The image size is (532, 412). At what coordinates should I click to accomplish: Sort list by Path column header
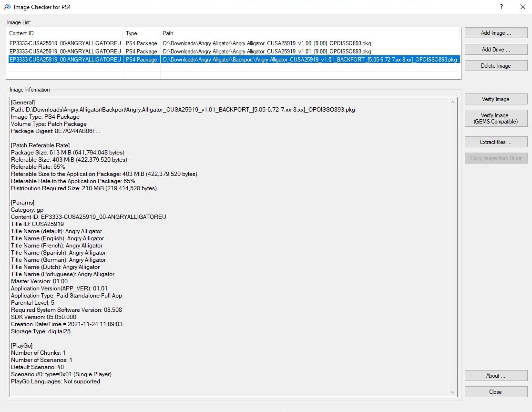(x=310, y=33)
